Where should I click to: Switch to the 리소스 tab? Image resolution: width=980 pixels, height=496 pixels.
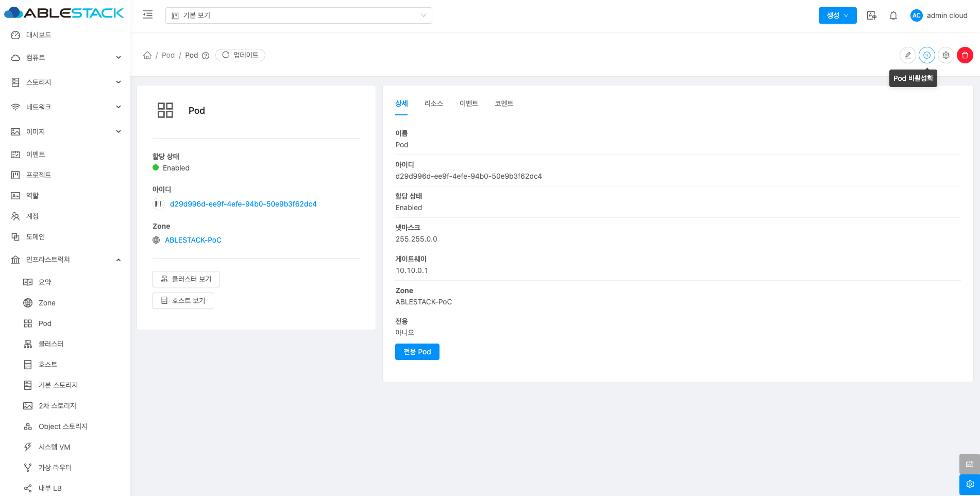tap(433, 104)
